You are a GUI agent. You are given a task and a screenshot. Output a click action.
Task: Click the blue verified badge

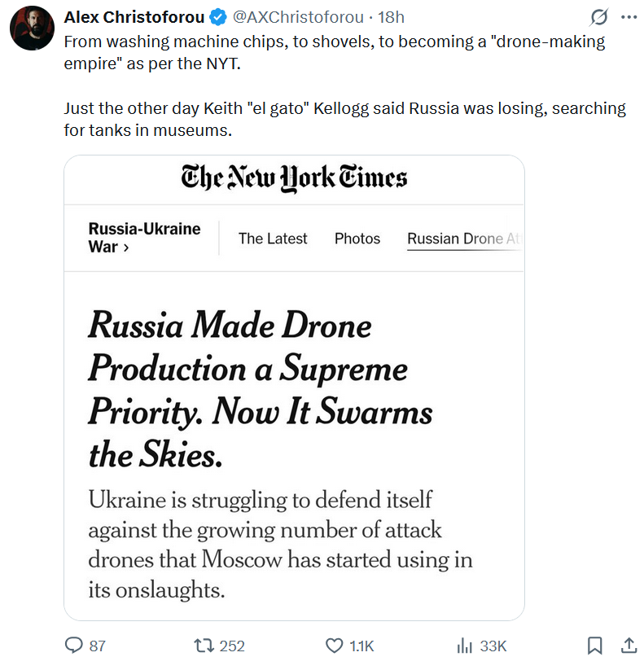click(219, 18)
